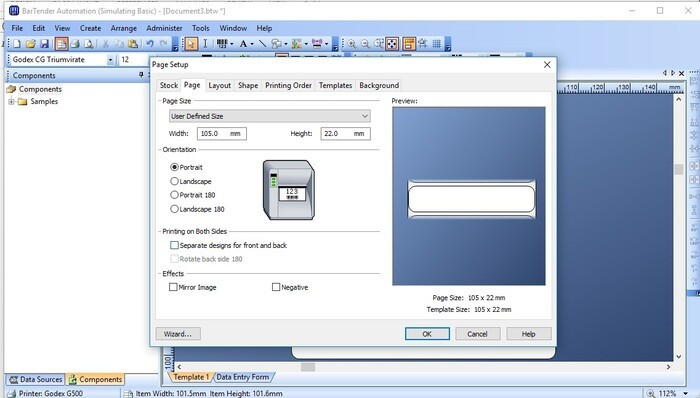Open a file with folder icon
This screenshot has width=700, height=398.
30,44
